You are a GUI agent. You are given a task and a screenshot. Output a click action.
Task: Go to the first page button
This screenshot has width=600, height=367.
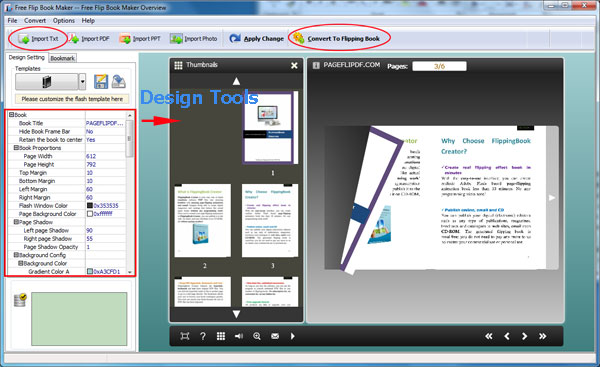coord(489,336)
